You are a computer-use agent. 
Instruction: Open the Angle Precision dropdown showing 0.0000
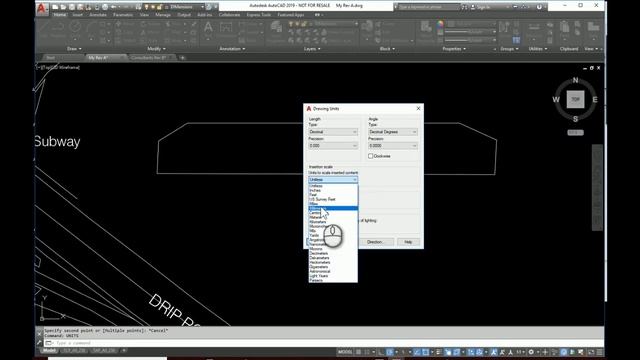click(x=393, y=146)
